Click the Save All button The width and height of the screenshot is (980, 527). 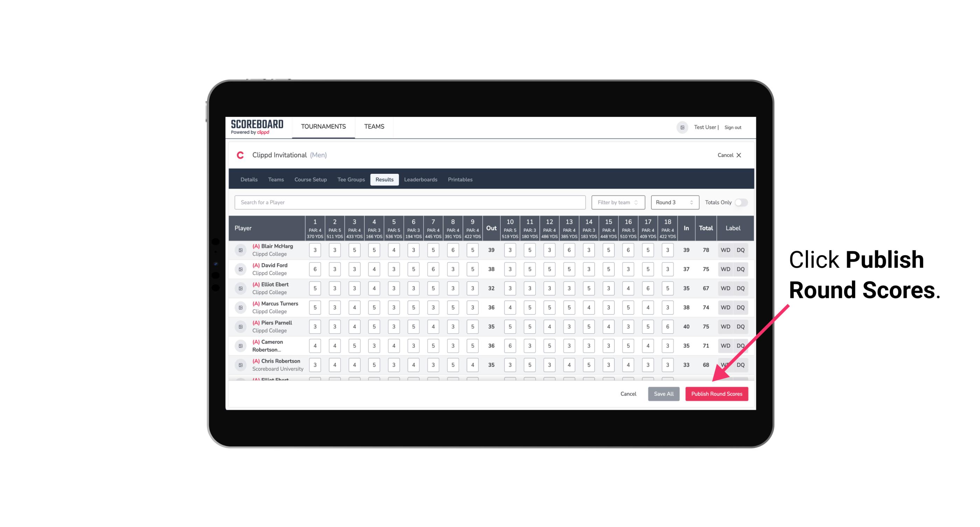pos(663,394)
